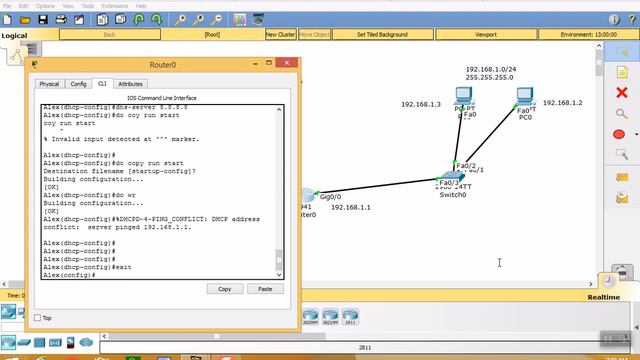
Task: Expand the shape tool dropdown arrow
Action: pos(636,134)
